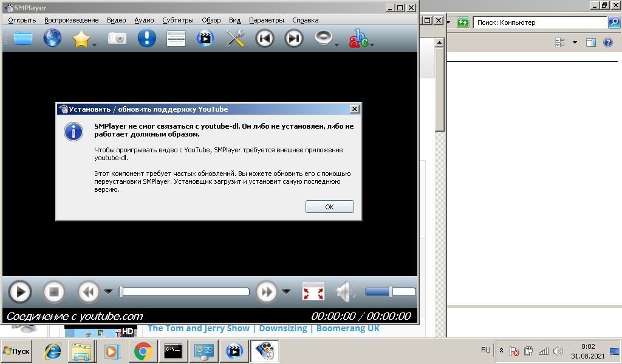Adjust the volume slider
622x364 pixels.
point(391,292)
